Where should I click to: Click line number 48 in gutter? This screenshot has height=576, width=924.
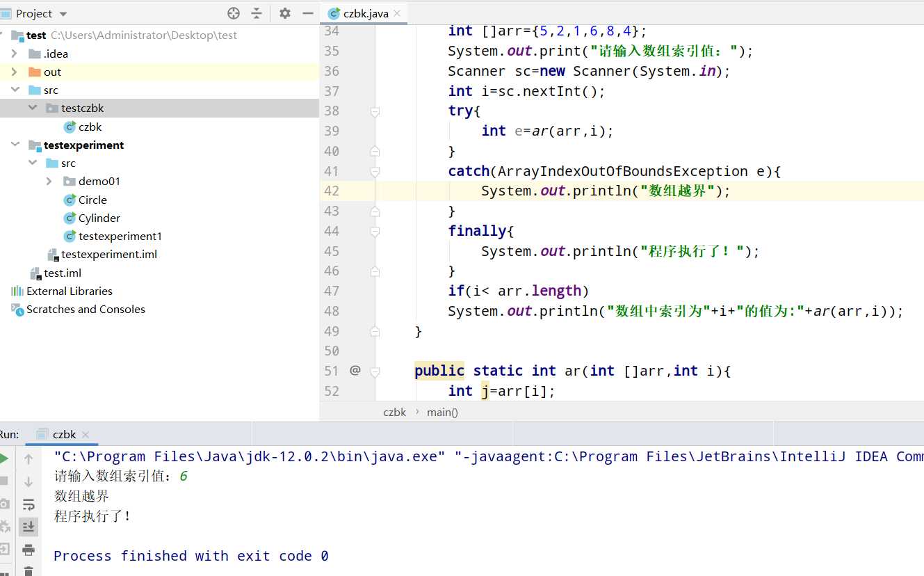pos(332,311)
